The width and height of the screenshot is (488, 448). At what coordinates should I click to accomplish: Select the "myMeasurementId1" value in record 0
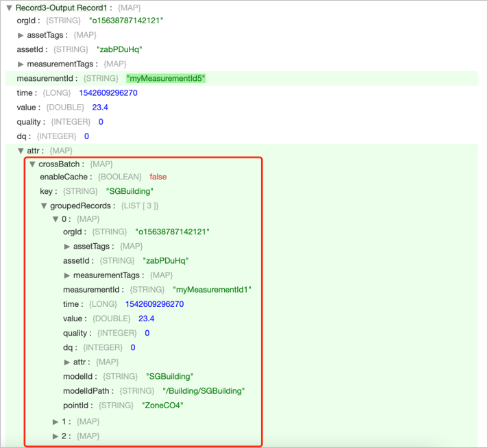[212, 290]
